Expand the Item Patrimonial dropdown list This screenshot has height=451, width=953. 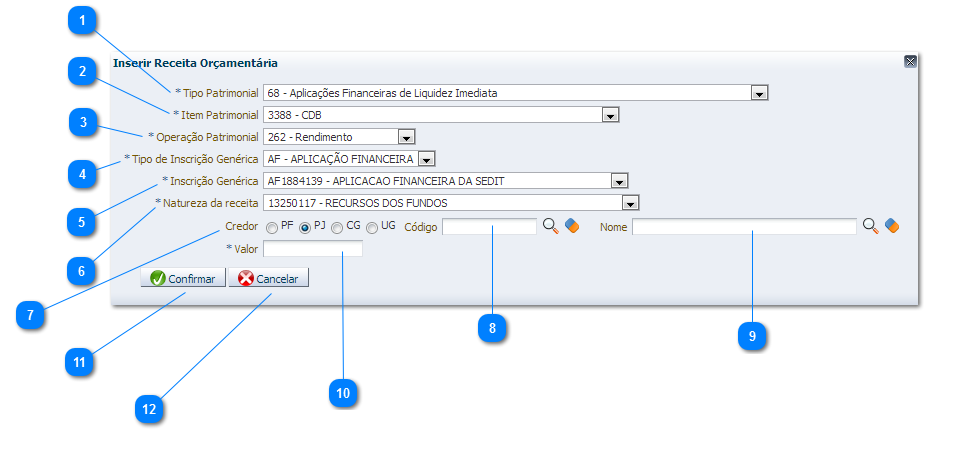click(x=611, y=115)
